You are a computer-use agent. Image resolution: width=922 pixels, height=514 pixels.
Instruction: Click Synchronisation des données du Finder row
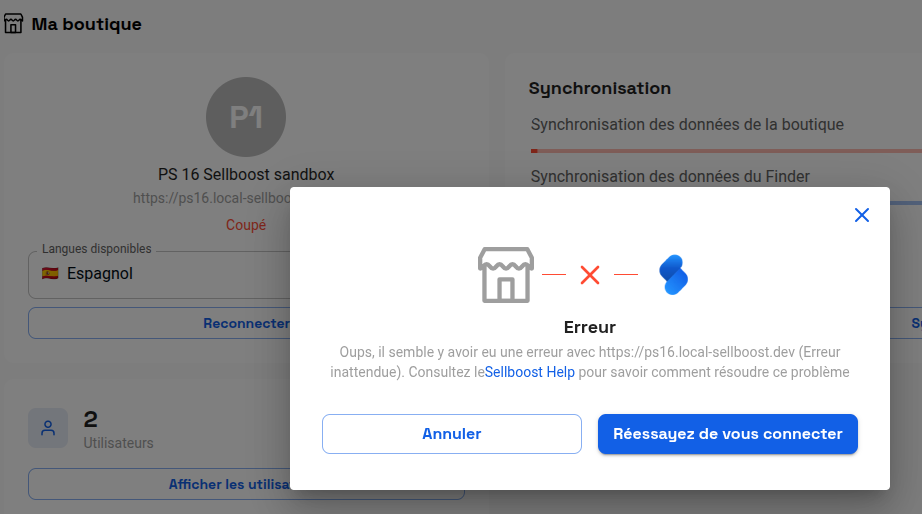[670, 176]
